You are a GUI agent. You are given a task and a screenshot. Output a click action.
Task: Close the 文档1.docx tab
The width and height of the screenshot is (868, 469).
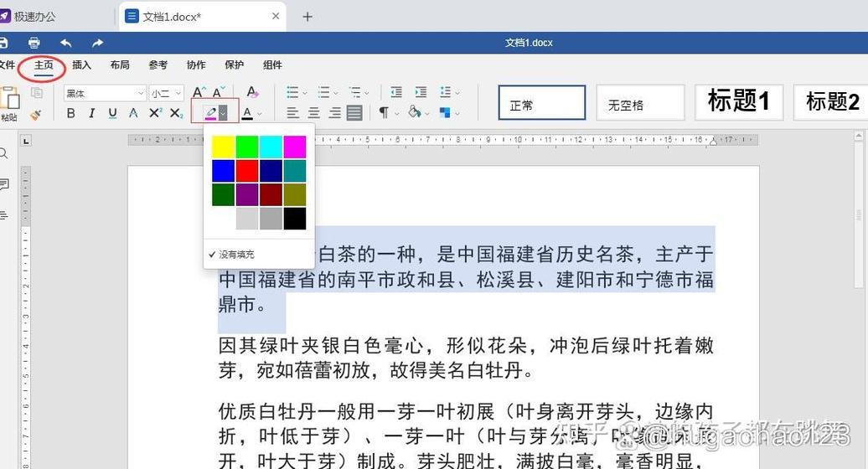click(x=275, y=17)
